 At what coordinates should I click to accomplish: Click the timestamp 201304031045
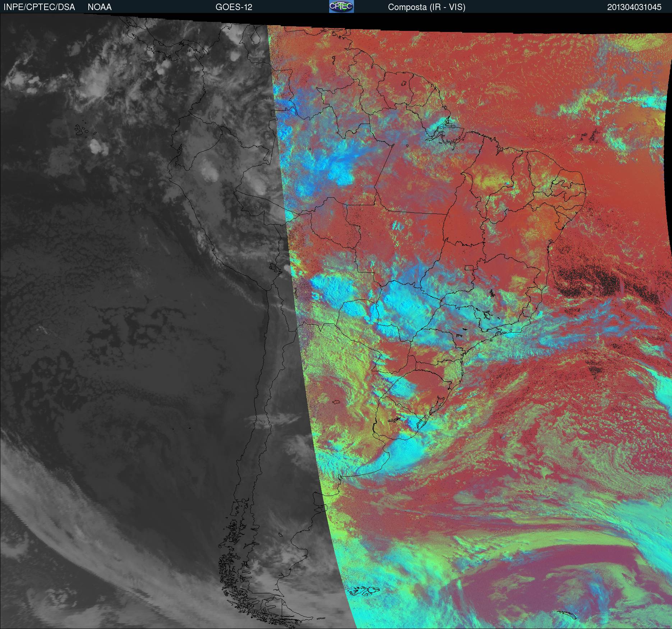point(634,7)
